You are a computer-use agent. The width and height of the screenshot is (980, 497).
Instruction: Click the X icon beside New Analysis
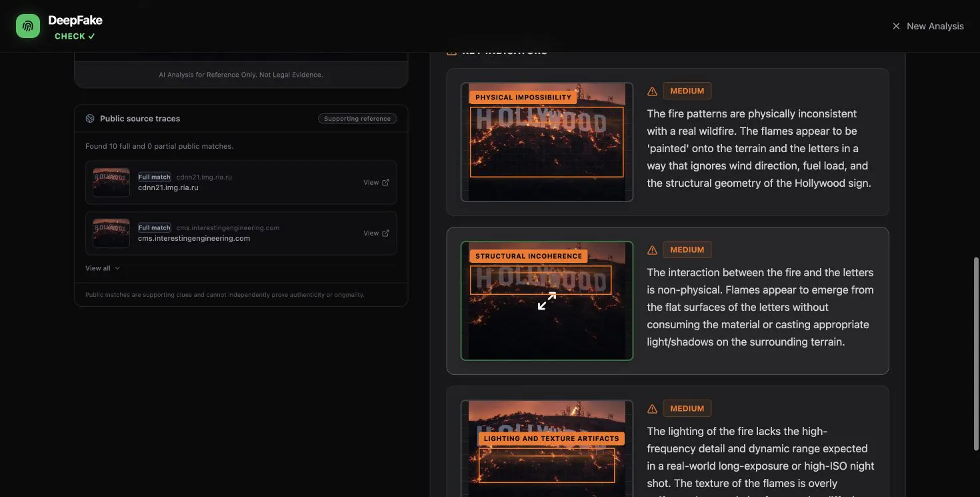click(896, 26)
